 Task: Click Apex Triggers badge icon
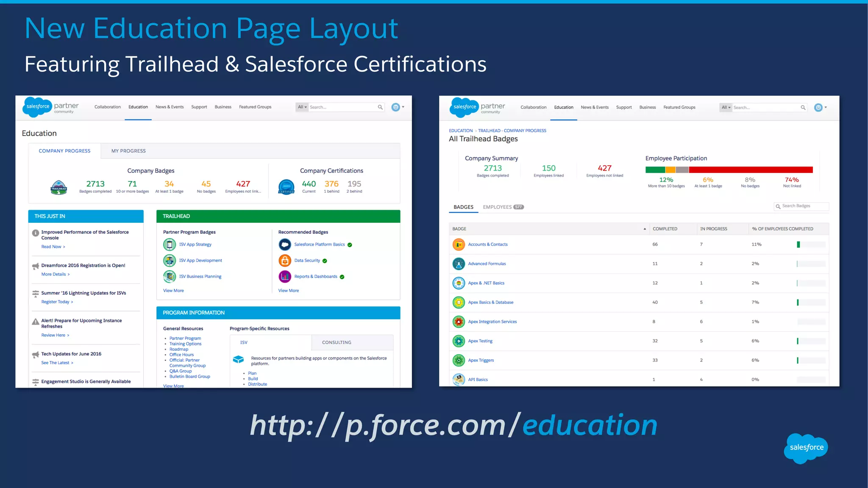pyautogui.click(x=459, y=360)
